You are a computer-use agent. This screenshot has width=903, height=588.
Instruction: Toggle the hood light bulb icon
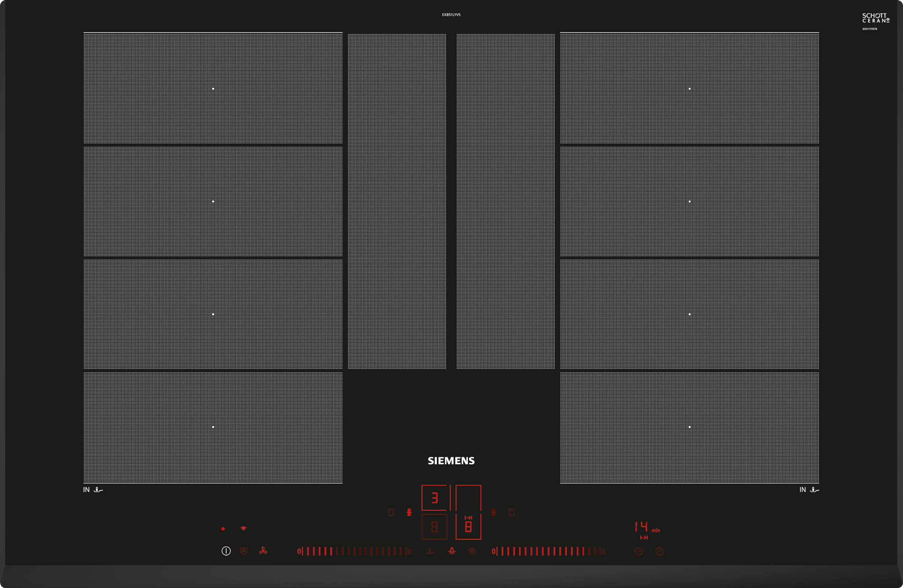(451, 552)
